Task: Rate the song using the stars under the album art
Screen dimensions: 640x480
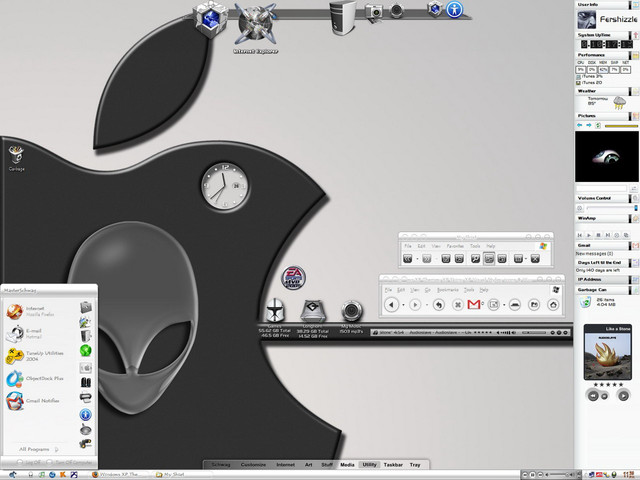Action: pos(608,384)
